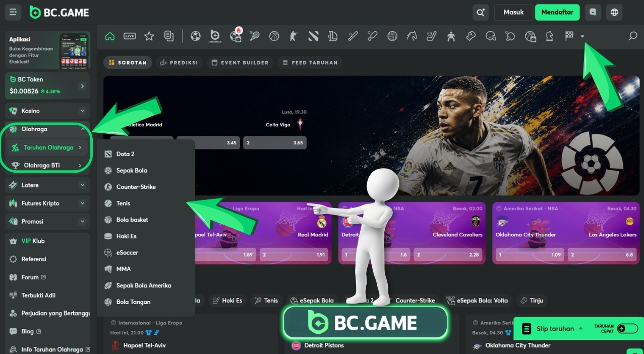
Task: Select the Counter-Strike shooter icon in sports bar
Action: pyautogui.click(x=294, y=36)
